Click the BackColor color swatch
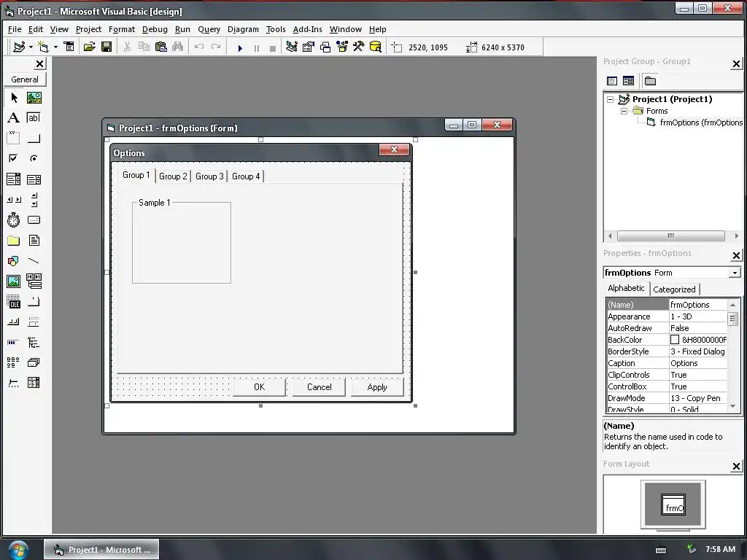The image size is (747, 560). 675,340
